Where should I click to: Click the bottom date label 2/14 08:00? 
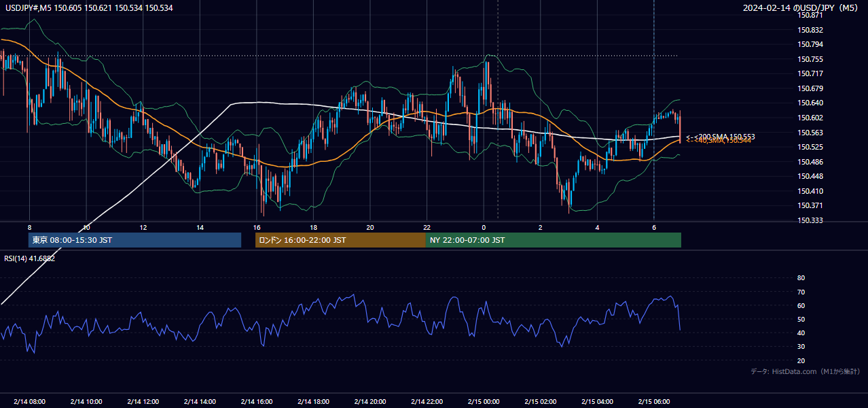click(x=29, y=401)
